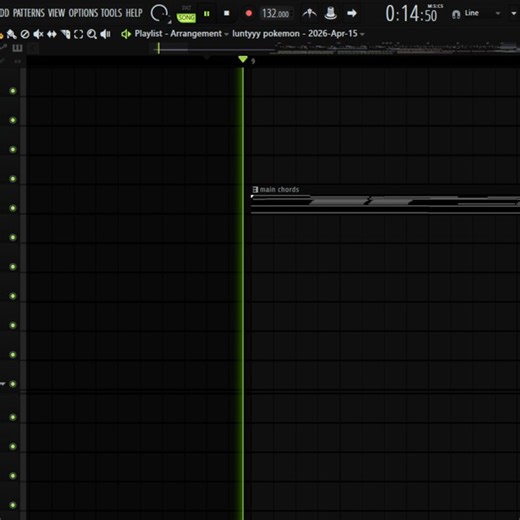Viewport: 520px width, 520px height.
Task: Click the stamp-shaped icon right of the tempo
Action: 330,13
